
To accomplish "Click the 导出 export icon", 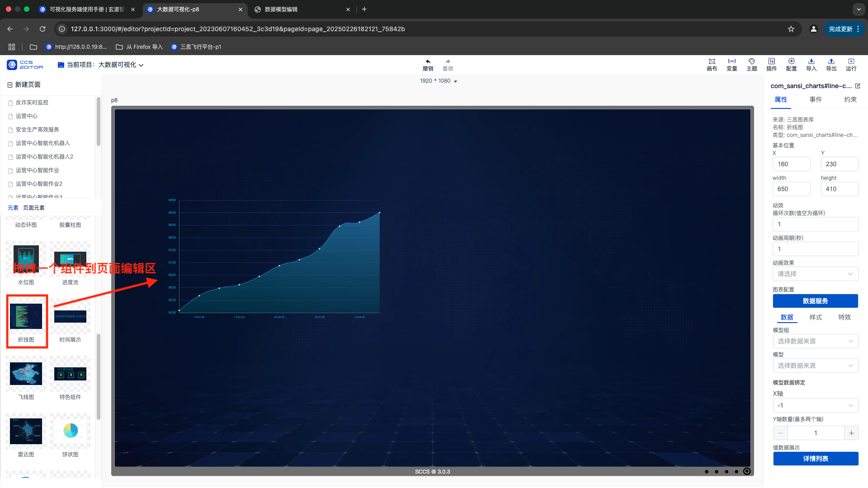I will pyautogui.click(x=831, y=61).
